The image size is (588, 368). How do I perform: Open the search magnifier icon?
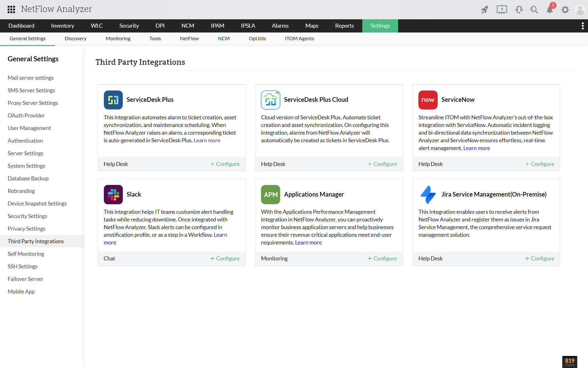pyautogui.click(x=534, y=10)
